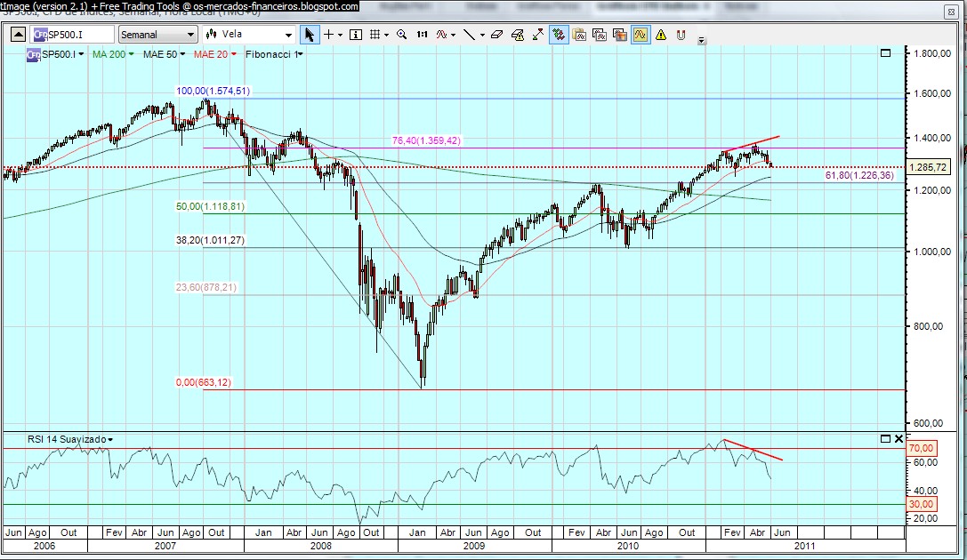The height and width of the screenshot is (560, 967).
Task: Select the trend line drawing tool
Action: [470, 35]
